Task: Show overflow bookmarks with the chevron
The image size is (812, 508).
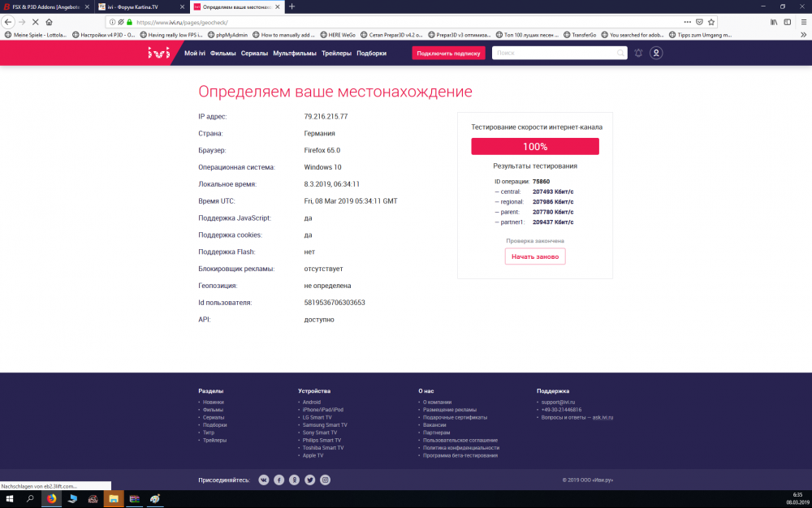Action: click(x=803, y=35)
